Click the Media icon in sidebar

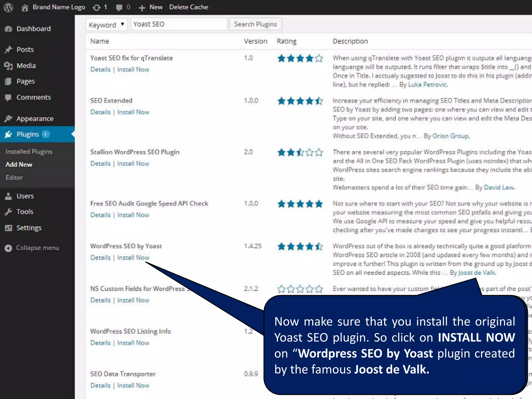click(x=8, y=66)
